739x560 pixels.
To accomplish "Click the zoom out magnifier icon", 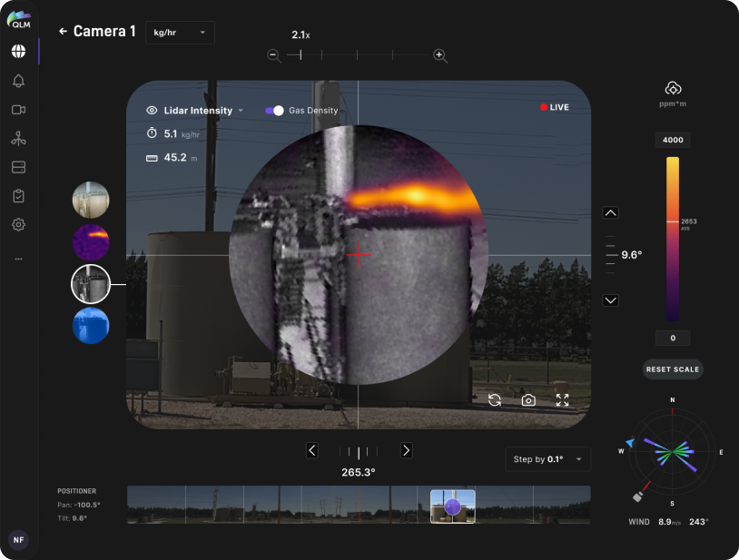I will [273, 55].
